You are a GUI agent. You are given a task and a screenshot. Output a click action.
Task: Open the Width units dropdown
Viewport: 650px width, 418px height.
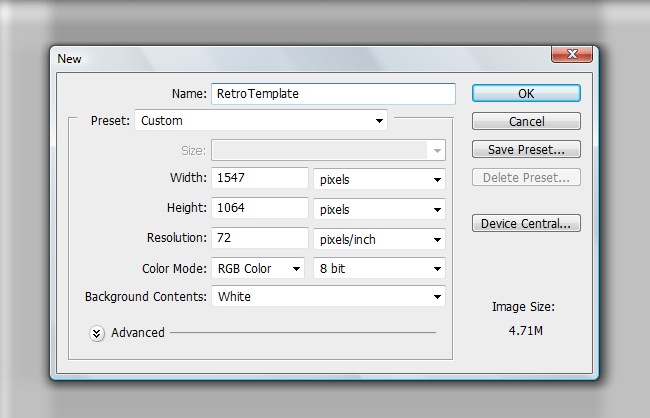click(379, 179)
